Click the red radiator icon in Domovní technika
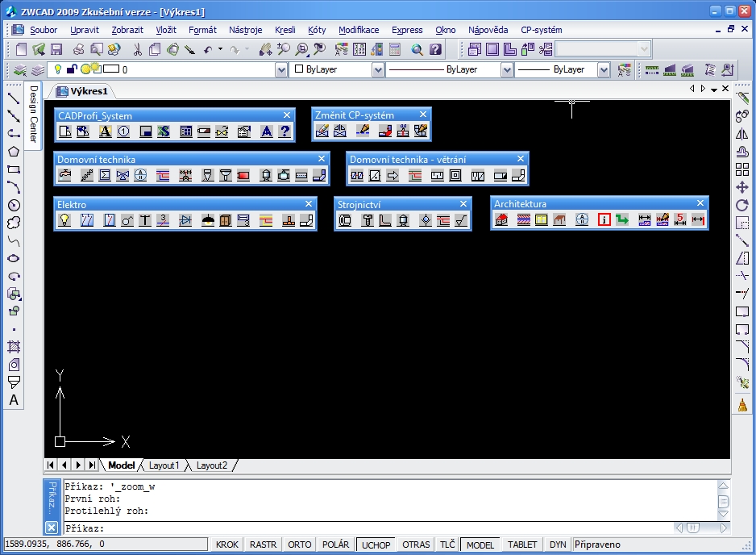Screen dimensions: 756x555 tap(243, 175)
